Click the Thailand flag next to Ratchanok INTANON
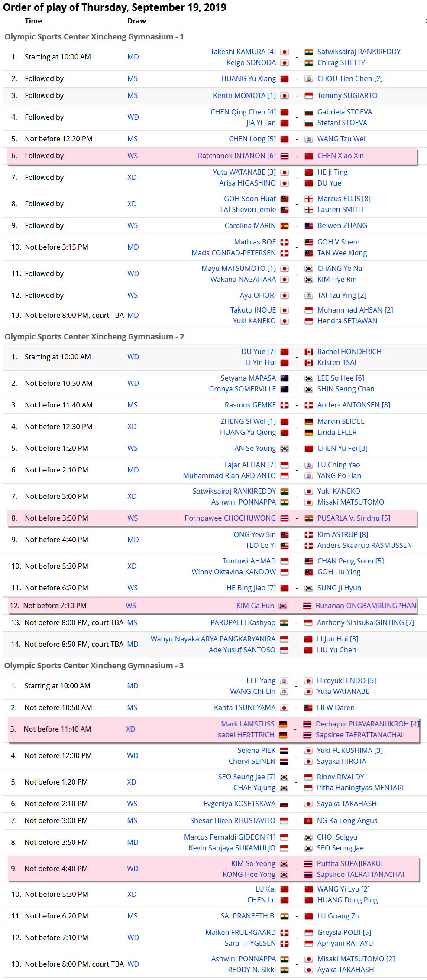This screenshot has height=980, width=427. [x=285, y=156]
